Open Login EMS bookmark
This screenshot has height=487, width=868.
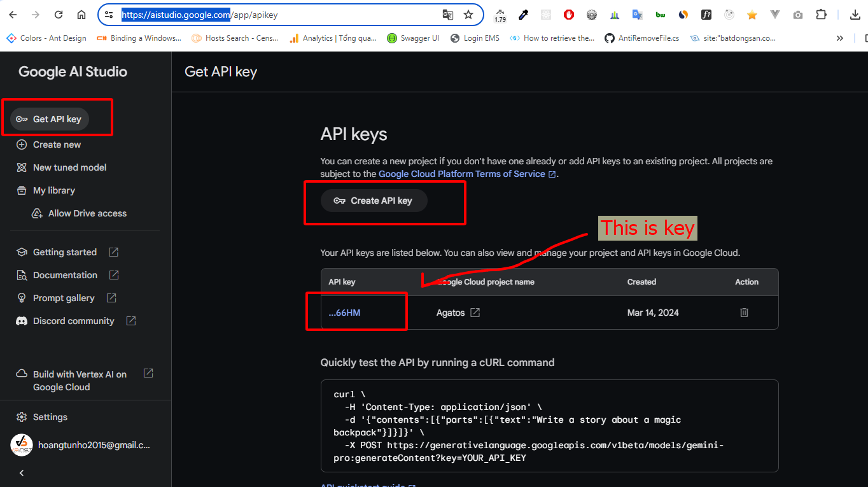click(x=475, y=38)
